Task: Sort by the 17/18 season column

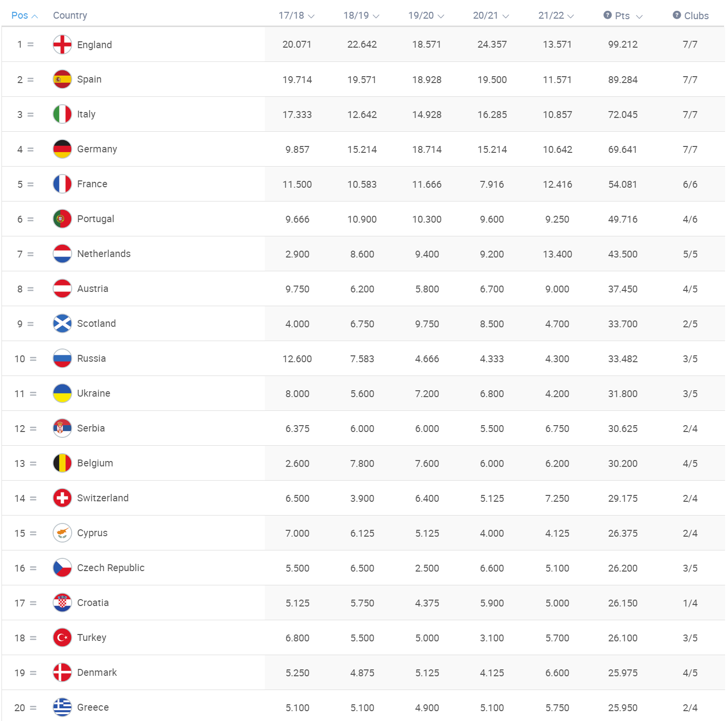Action: click(296, 16)
